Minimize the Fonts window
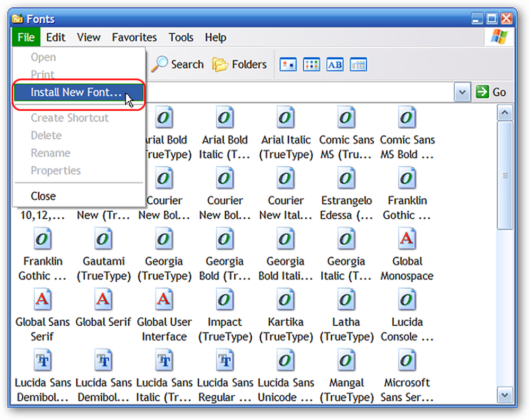The image size is (530, 420). 478,19
